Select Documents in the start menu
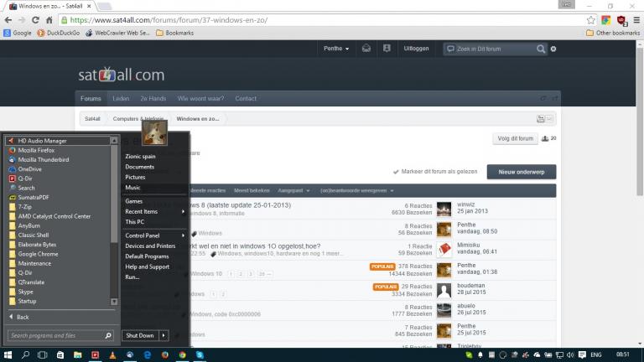This screenshot has height=362, width=644. click(x=140, y=167)
